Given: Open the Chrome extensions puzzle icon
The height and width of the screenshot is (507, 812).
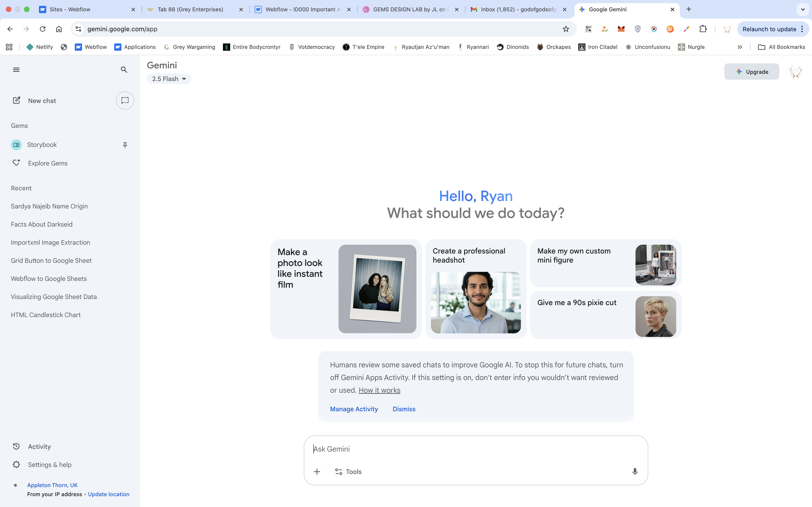Looking at the screenshot, I should click(703, 29).
